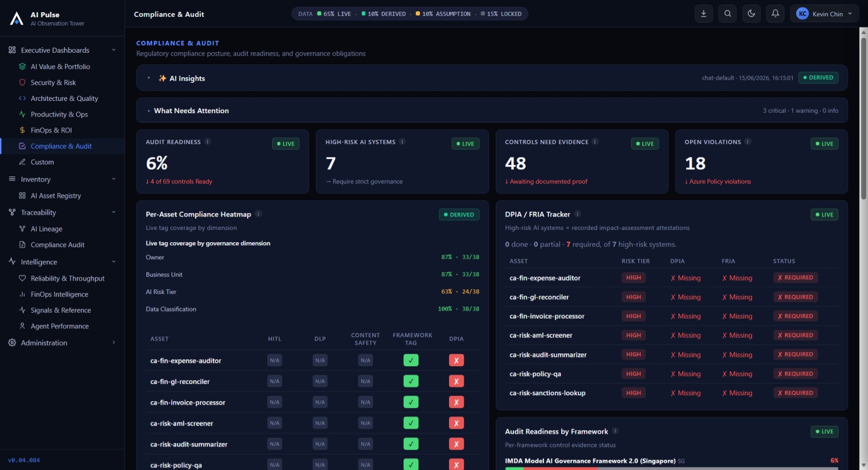Click the KC user avatar
Viewport: 868px width, 470px height.
803,14
